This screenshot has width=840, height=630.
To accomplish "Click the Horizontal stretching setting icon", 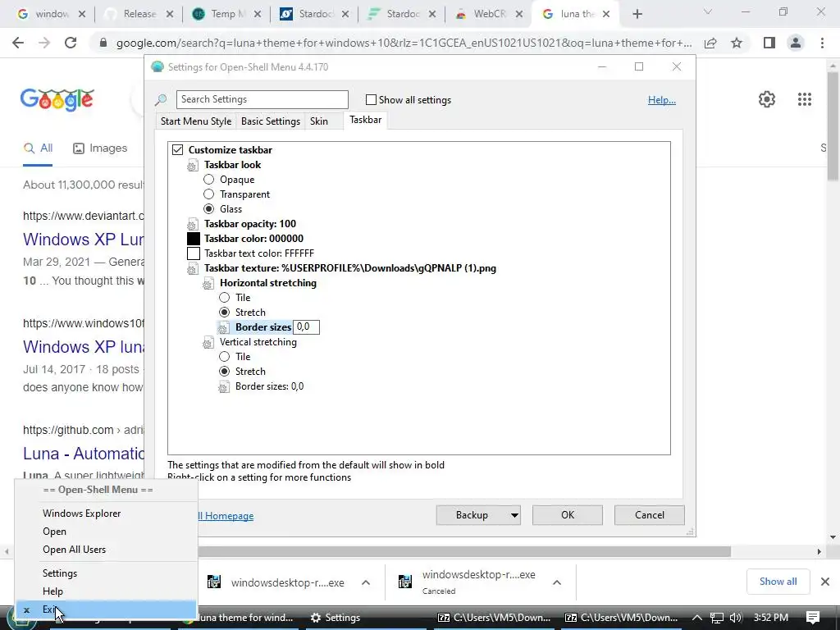I will pos(208,283).
